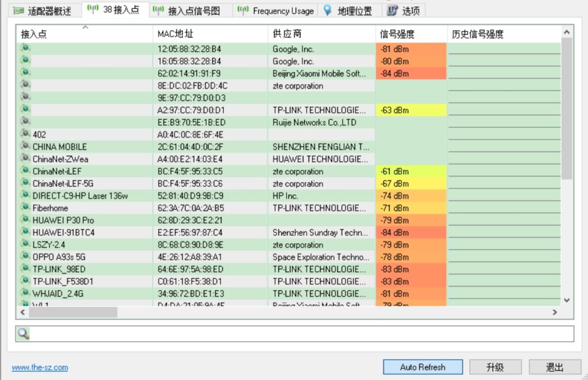The image size is (588, 380).
Task: Switch to the Frequency Usage tab
Action: point(276,11)
